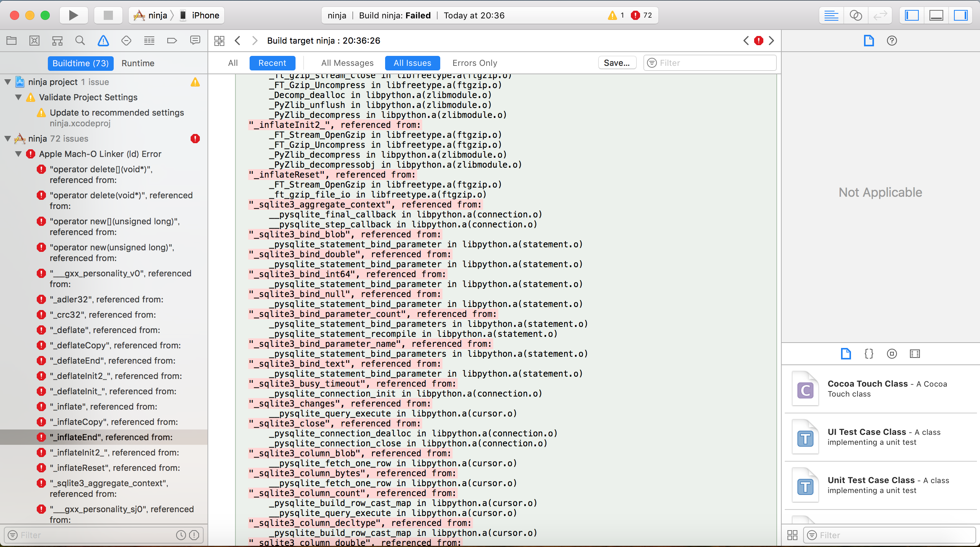Toggle the Inspector panel visibility
Screen dimensions: 980x547
pyautogui.click(x=961, y=15)
